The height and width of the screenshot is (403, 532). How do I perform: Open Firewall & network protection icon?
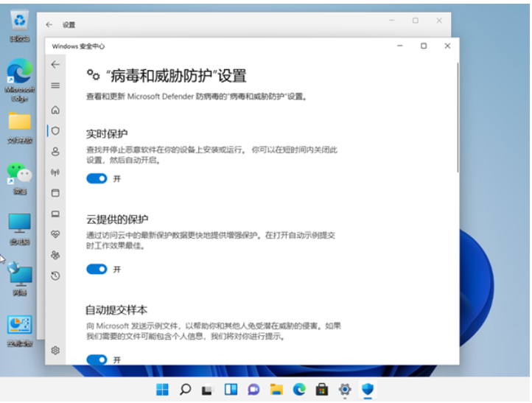pos(55,172)
